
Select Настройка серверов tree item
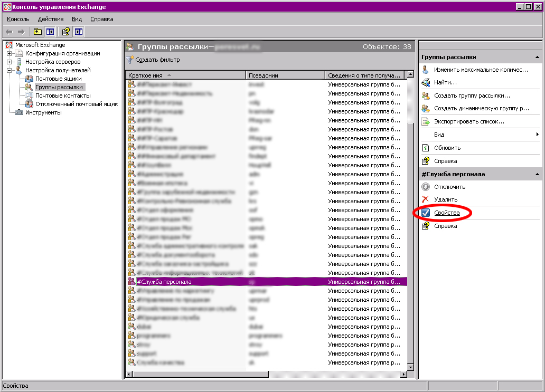[53, 62]
